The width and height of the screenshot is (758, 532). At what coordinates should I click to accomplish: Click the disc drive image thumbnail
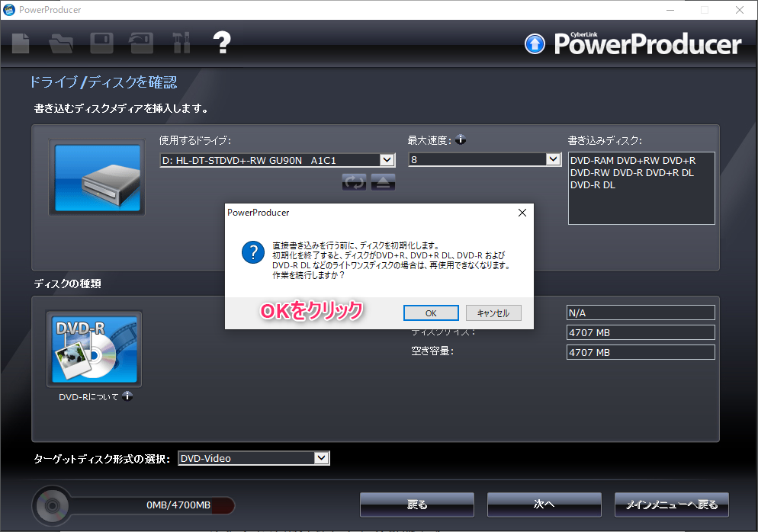click(97, 178)
